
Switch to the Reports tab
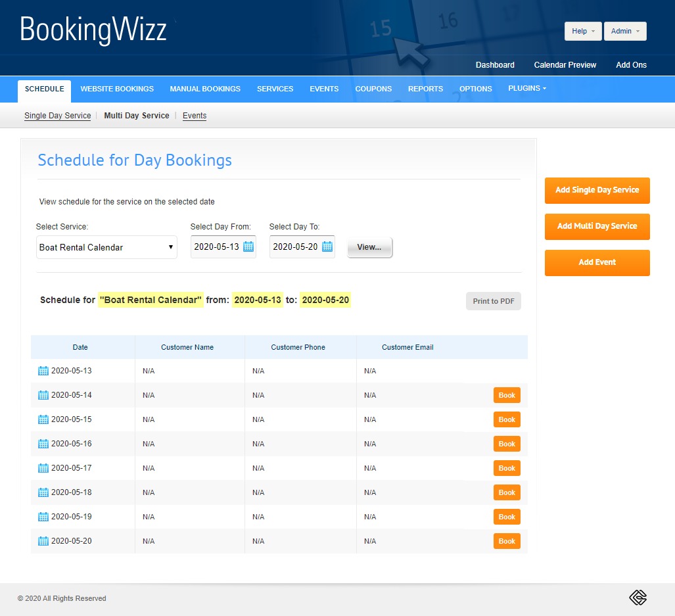tap(425, 88)
